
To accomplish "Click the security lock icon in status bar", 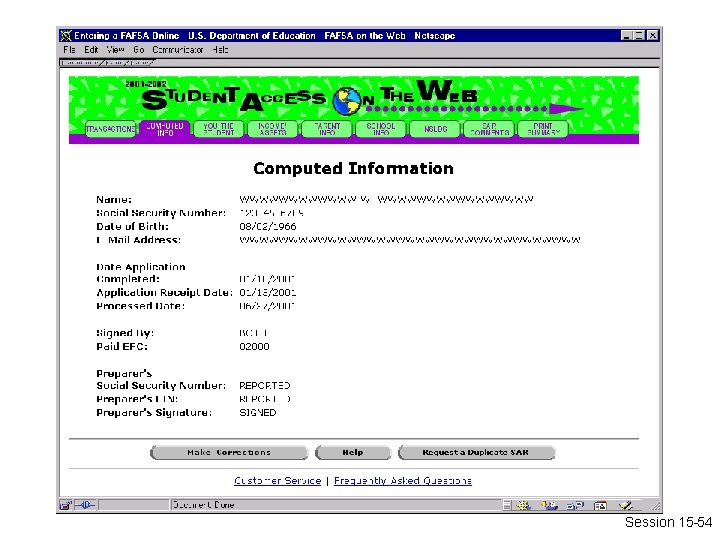I will (x=66, y=505).
